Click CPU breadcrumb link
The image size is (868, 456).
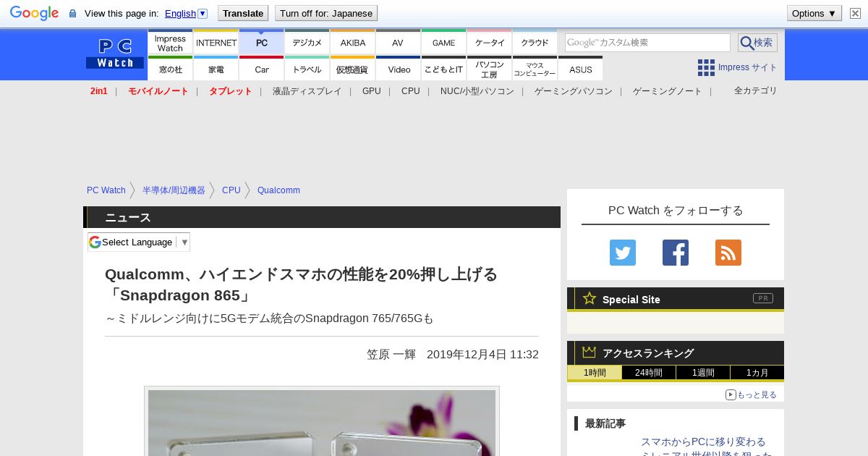[231, 190]
